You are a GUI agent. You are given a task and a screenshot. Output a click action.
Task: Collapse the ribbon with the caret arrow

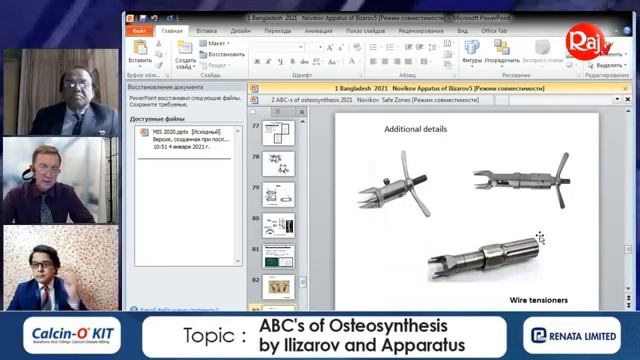[616, 31]
